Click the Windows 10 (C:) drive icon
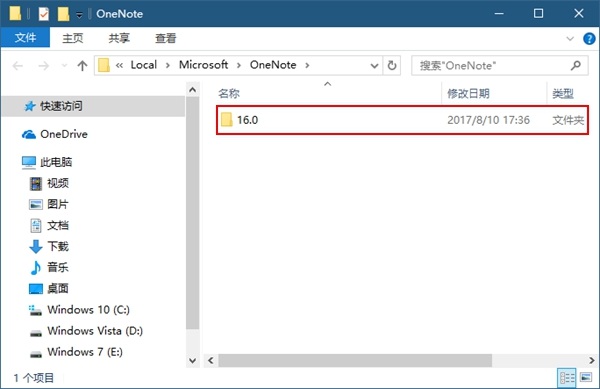This screenshot has height=389, width=600. (36, 310)
